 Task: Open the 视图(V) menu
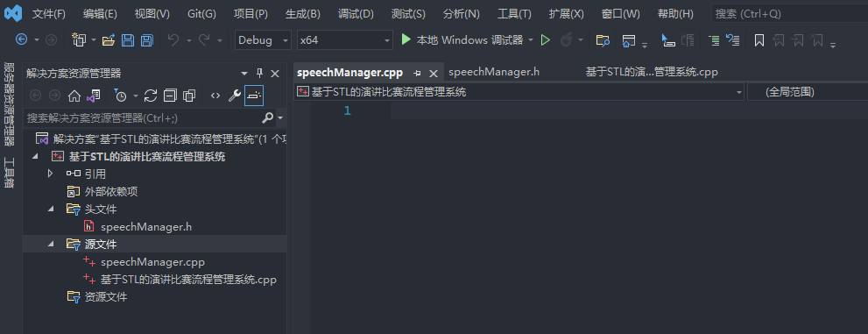152,14
